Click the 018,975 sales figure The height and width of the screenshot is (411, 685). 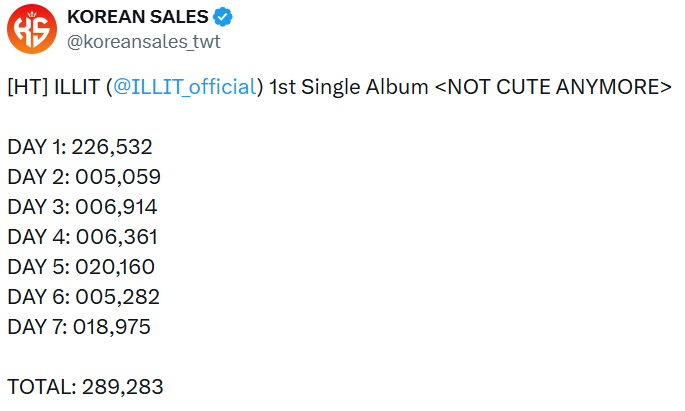point(112,327)
